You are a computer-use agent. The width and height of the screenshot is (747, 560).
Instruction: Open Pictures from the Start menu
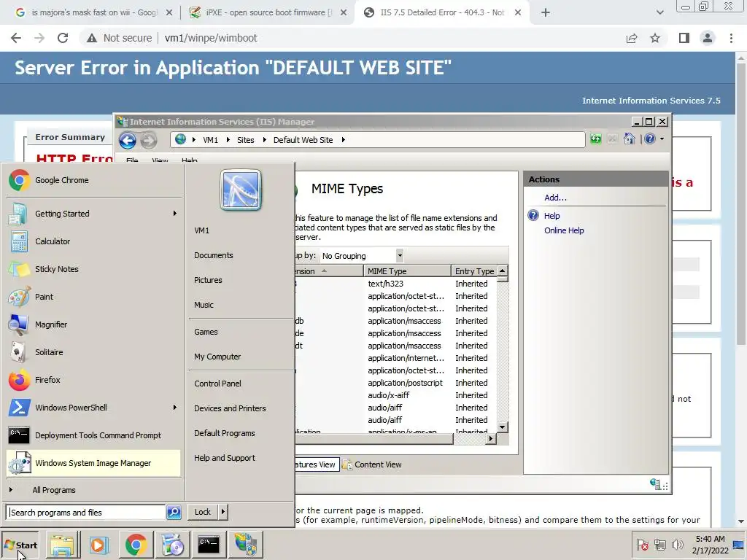[208, 280]
